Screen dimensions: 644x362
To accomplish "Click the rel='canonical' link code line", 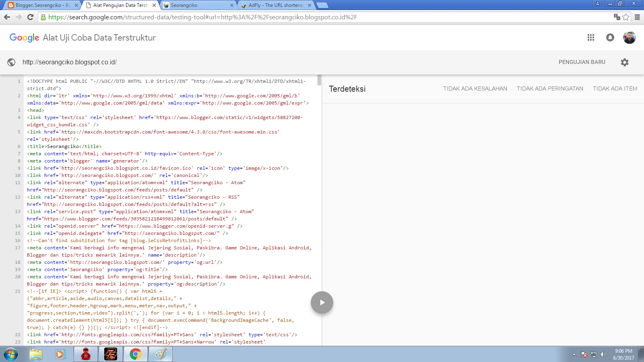I will (118, 175).
